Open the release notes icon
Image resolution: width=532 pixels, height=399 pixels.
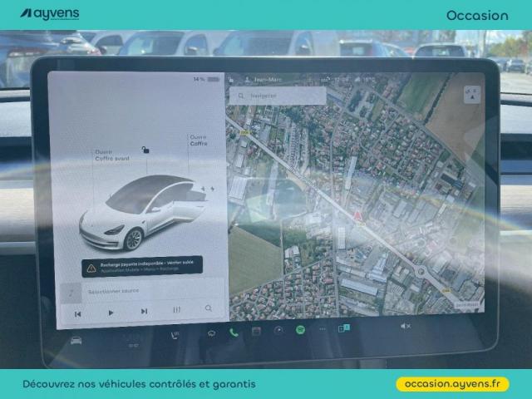pos(343,328)
